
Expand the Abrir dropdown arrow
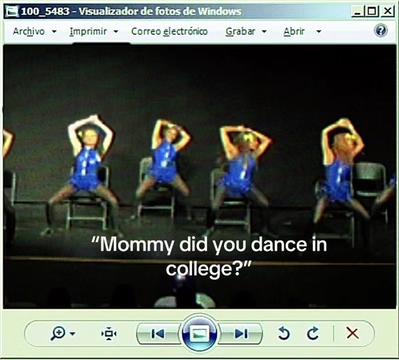coord(319,32)
